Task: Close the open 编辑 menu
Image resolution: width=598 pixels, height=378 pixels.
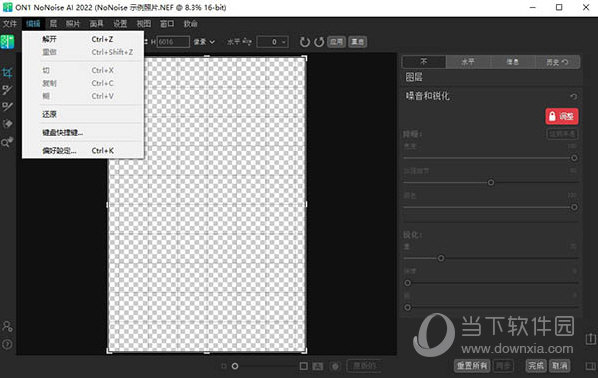Action: (33, 24)
